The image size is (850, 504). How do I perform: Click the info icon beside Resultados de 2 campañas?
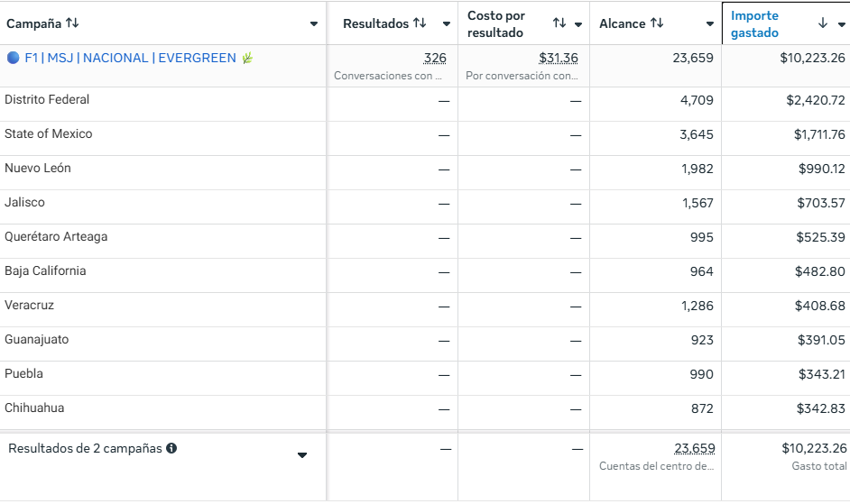tap(171, 448)
